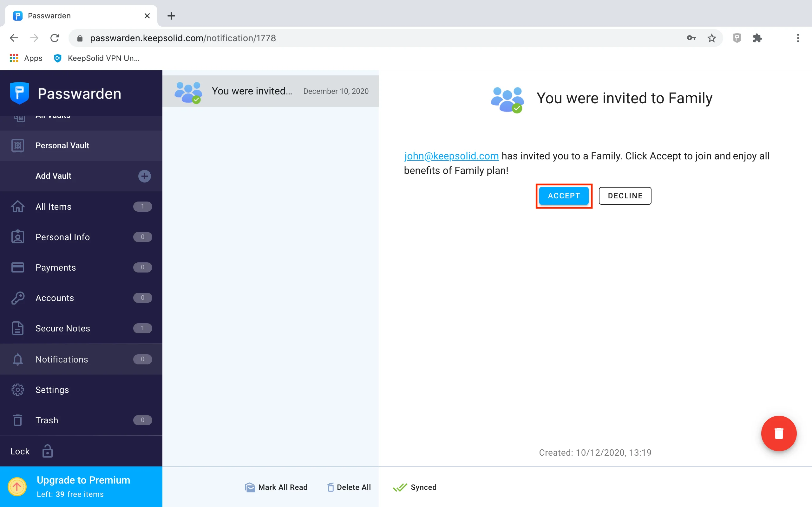Click Mark All Read
The height and width of the screenshot is (507, 812).
tap(276, 487)
